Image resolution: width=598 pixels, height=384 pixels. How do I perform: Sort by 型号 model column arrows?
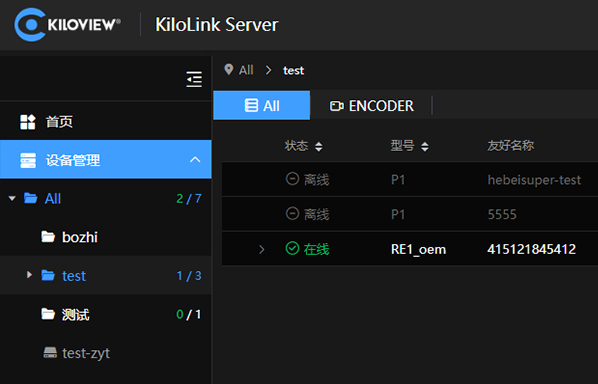click(x=424, y=146)
